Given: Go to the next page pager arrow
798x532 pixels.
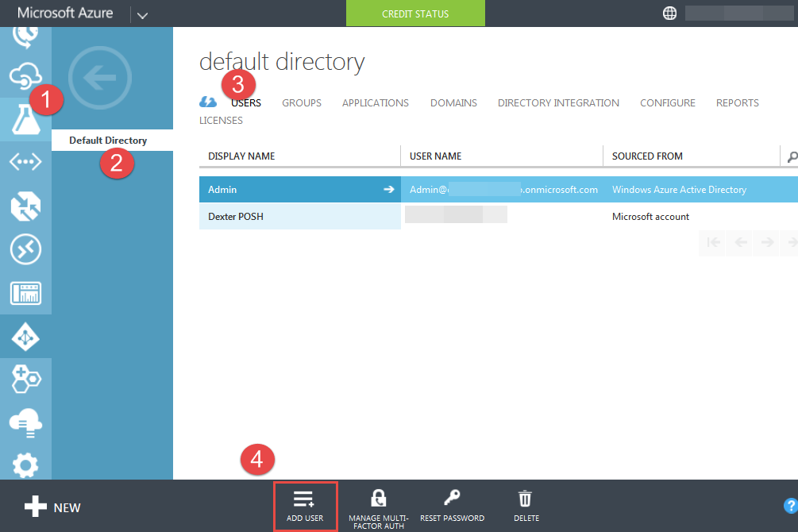Looking at the screenshot, I should (767, 242).
